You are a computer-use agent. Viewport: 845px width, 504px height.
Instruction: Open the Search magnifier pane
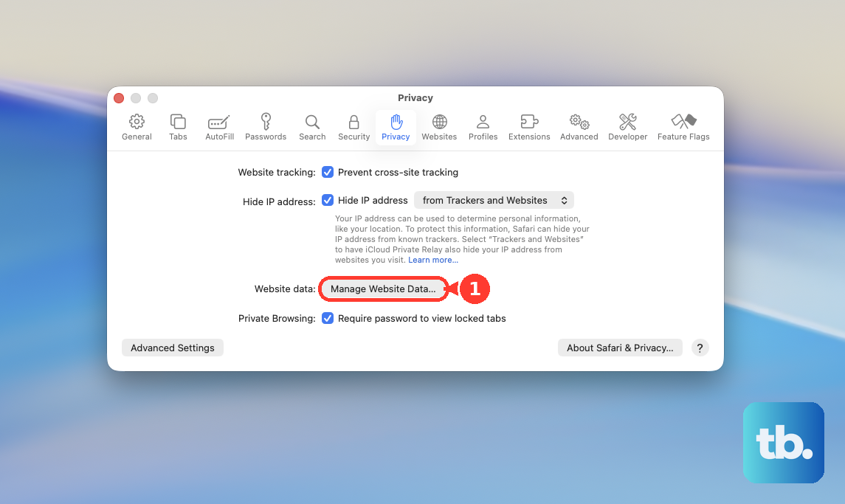pos(312,127)
